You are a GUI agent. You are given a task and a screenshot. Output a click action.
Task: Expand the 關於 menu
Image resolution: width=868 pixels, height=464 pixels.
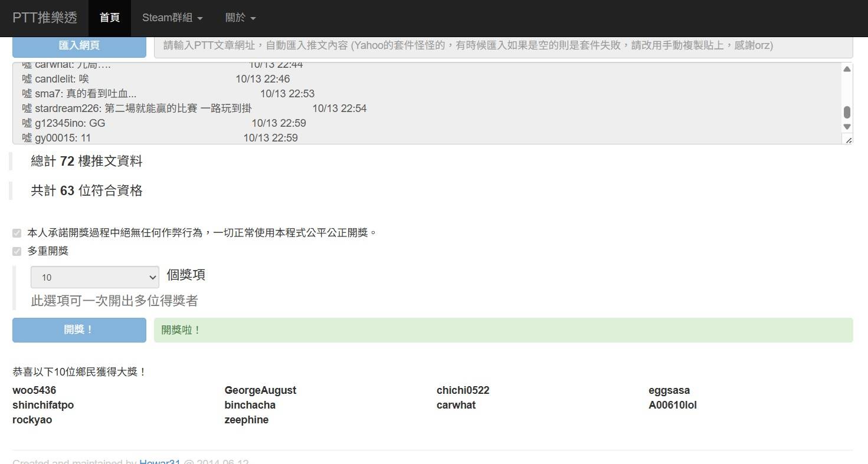[x=240, y=18]
